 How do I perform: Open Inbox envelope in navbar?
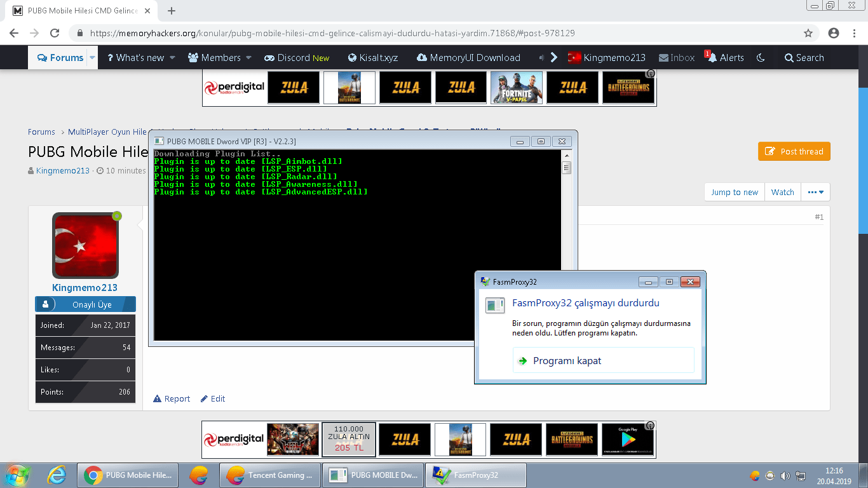[677, 58]
